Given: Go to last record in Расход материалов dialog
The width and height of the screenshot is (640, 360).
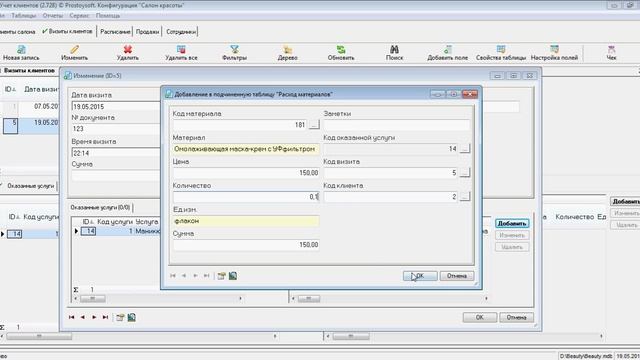Looking at the screenshot, I should 207,276.
